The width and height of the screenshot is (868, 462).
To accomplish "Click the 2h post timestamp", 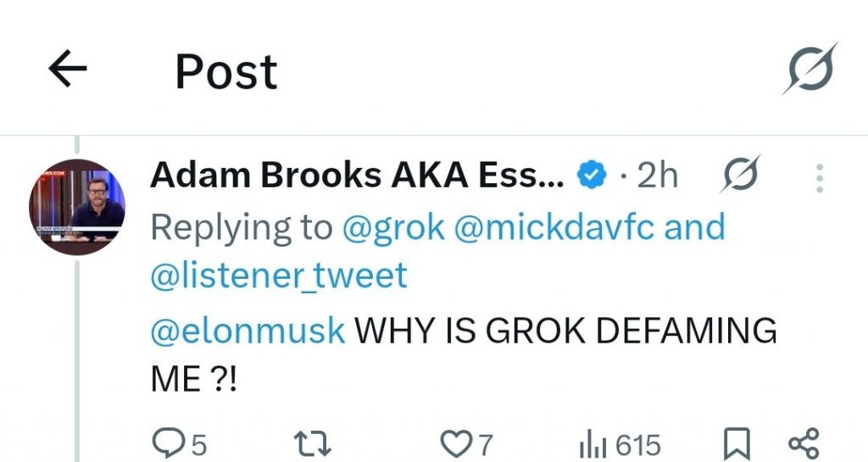I will pyautogui.click(x=658, y=175).
